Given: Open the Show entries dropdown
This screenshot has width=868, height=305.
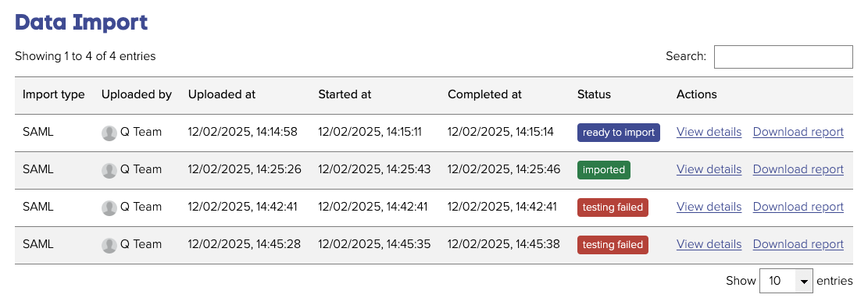Looking at the screenshot, I should pyautogui.click(x=786, y=281).
